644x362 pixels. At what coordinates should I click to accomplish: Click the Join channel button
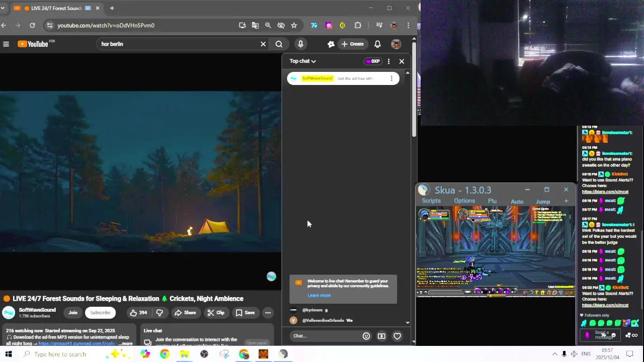pyautogui.click(x=73, y=313)
